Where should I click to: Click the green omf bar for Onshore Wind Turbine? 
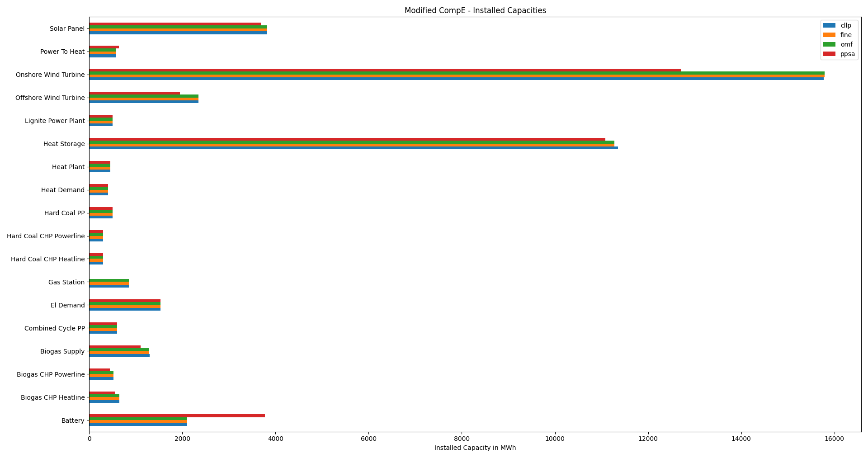457,73
